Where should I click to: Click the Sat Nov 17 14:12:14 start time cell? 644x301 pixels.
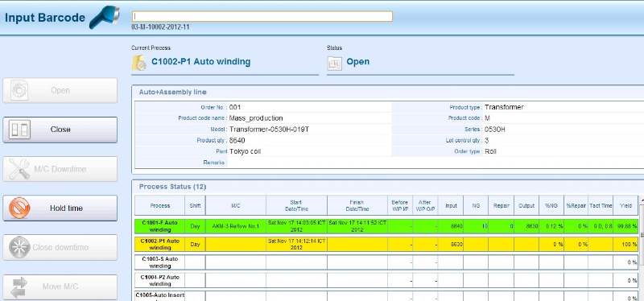pos(296,245)
